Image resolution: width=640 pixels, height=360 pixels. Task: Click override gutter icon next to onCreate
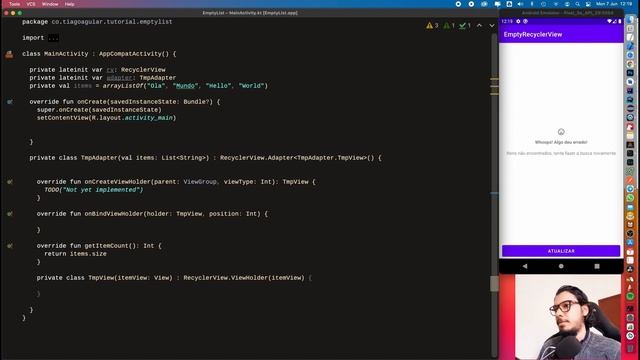coord(10,102)
